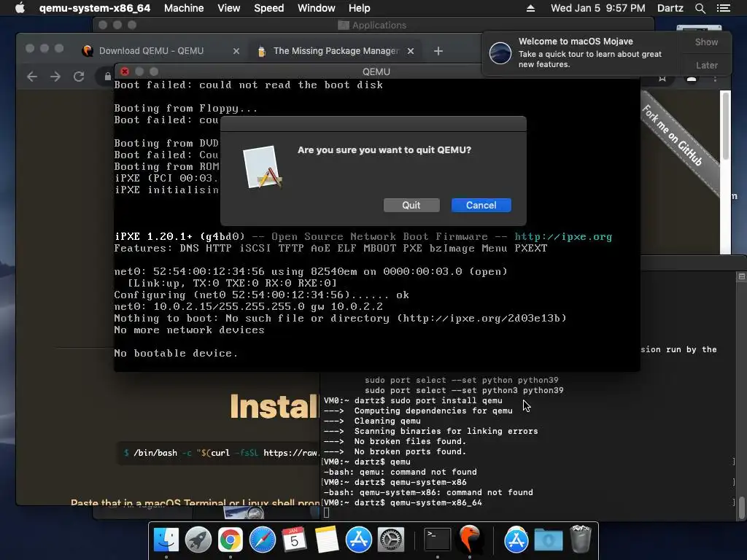Click the Dartz user name in menu bar
The image size is (747, 560).
(670, 8)
